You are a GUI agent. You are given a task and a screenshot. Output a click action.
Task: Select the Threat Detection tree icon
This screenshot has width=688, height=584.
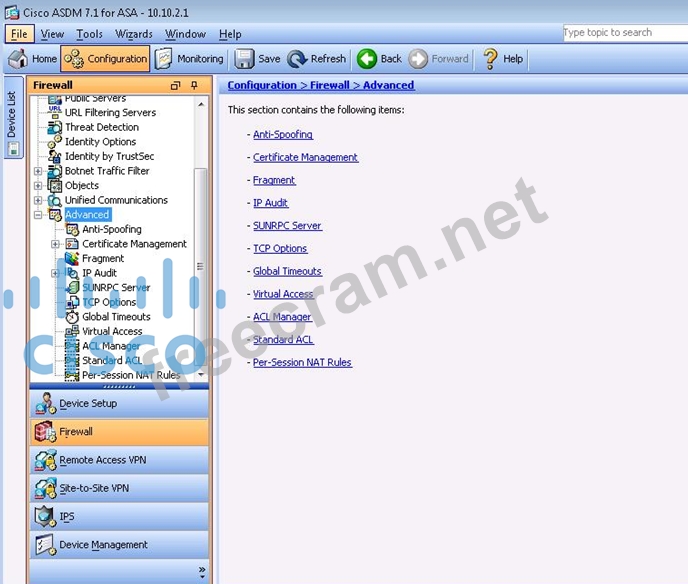click(x=56, y=127)
